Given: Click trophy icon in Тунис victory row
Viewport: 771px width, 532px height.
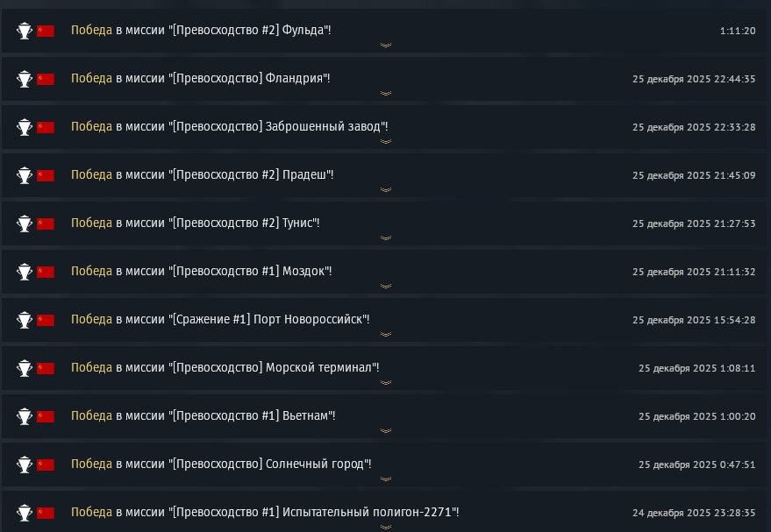Looking at the screenshot, I should pyautogui.click(x=25, y=223).
